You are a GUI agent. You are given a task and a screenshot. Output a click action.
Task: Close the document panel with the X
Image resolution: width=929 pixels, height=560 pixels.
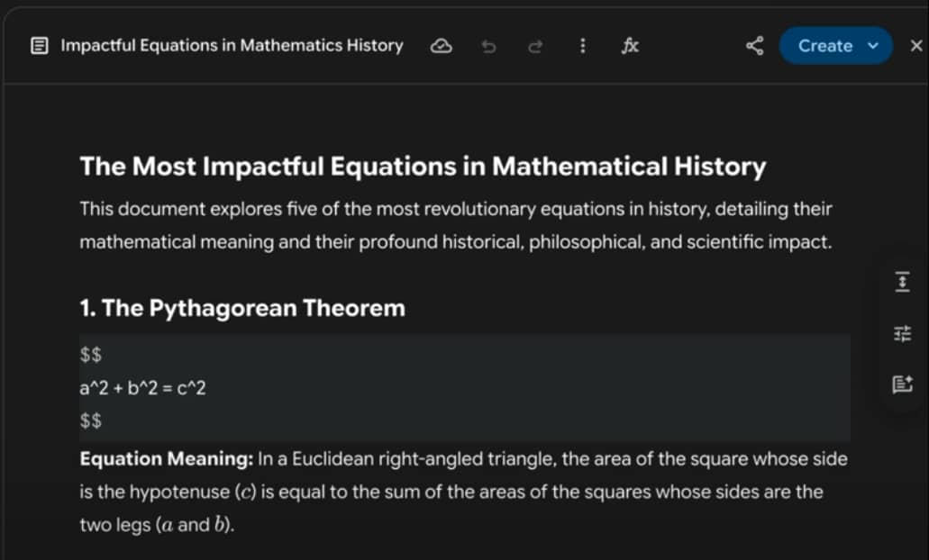tap(915, 45)
